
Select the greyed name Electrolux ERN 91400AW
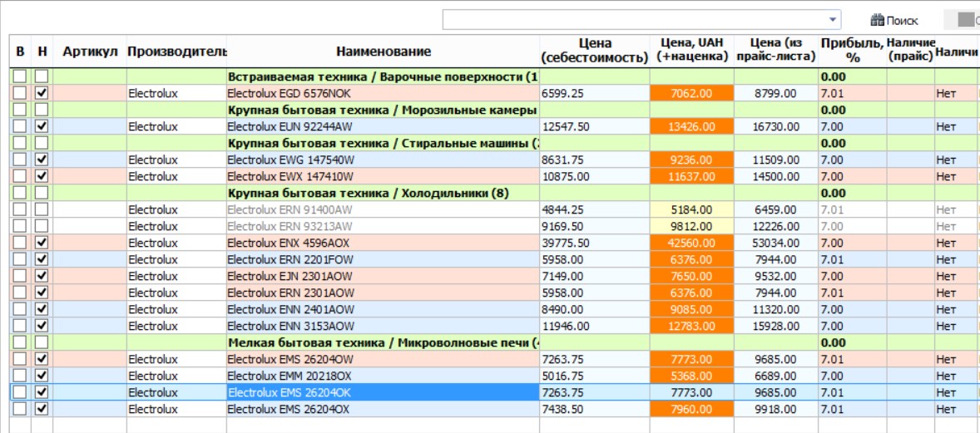(383, 210)
